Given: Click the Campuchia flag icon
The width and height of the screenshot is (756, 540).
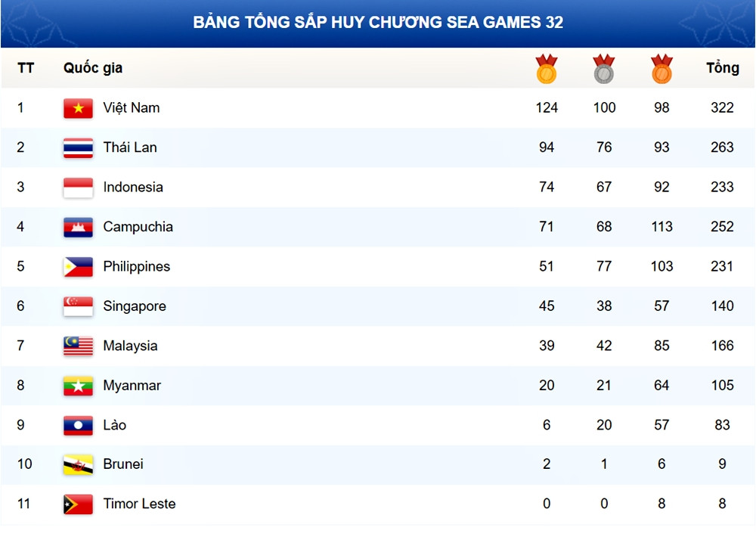Looking at the screenshot, I should click(x=78, y=227).
